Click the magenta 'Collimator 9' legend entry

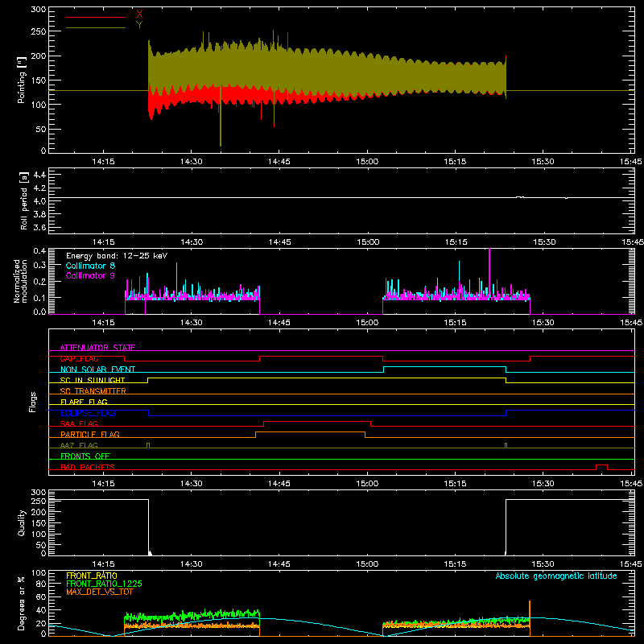[90, 275]
